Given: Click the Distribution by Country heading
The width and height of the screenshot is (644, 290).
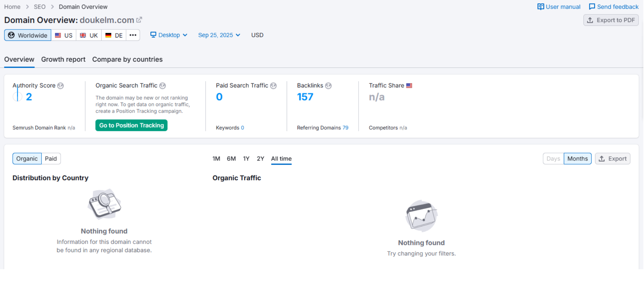Looking at the screenshot, I should point(51,178).
